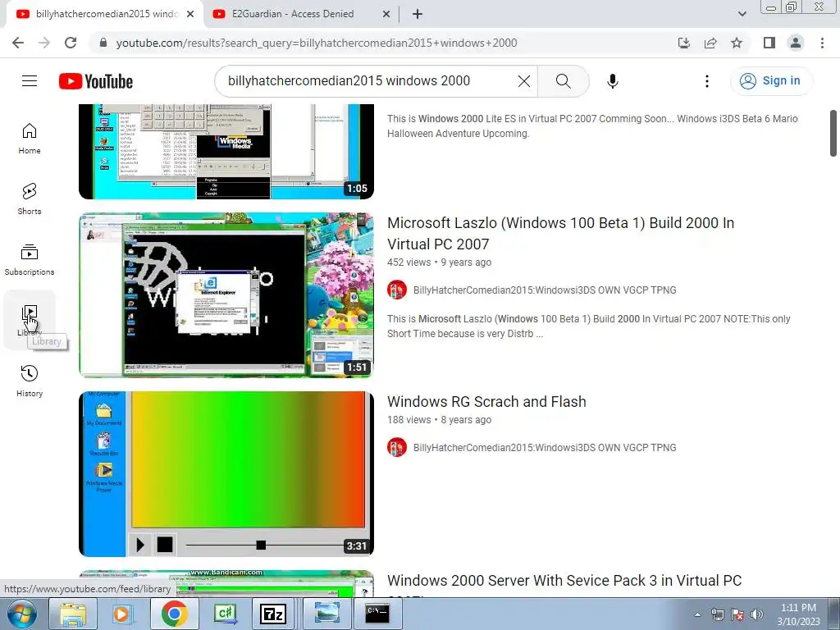Click the volume speaker tray icon
The width and height of the screenshot is (840, 630).
pos(757,614)
